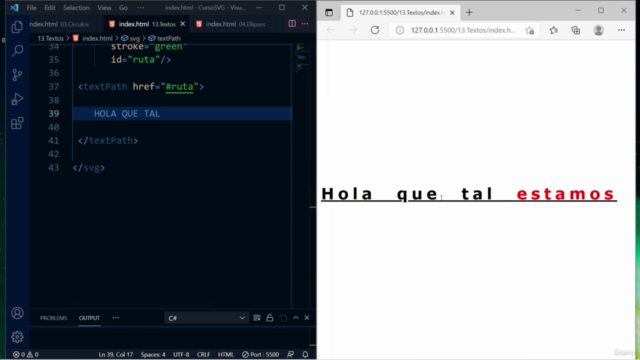
Task: Open the File menu
Action: [31, 8]
